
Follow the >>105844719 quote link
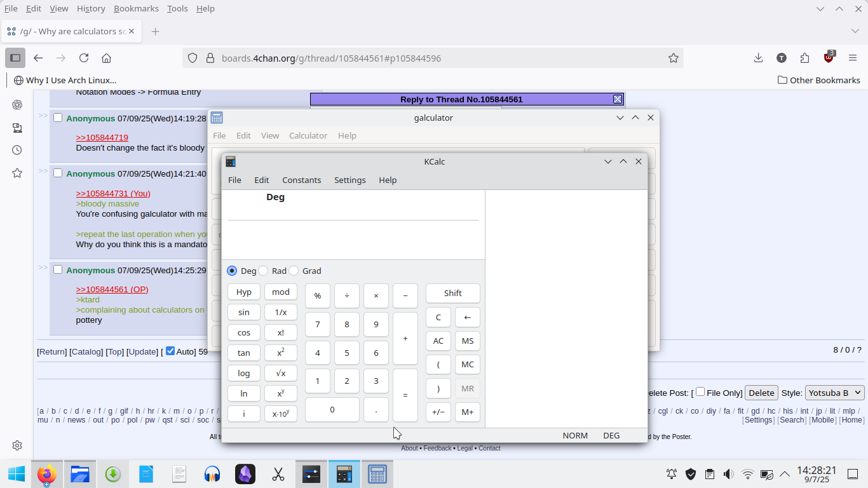(102, 137)
